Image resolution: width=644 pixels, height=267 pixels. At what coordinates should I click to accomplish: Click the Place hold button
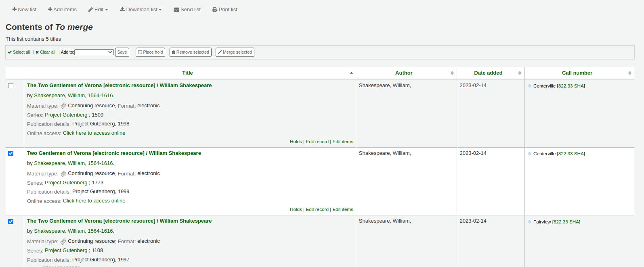(150, 52)
